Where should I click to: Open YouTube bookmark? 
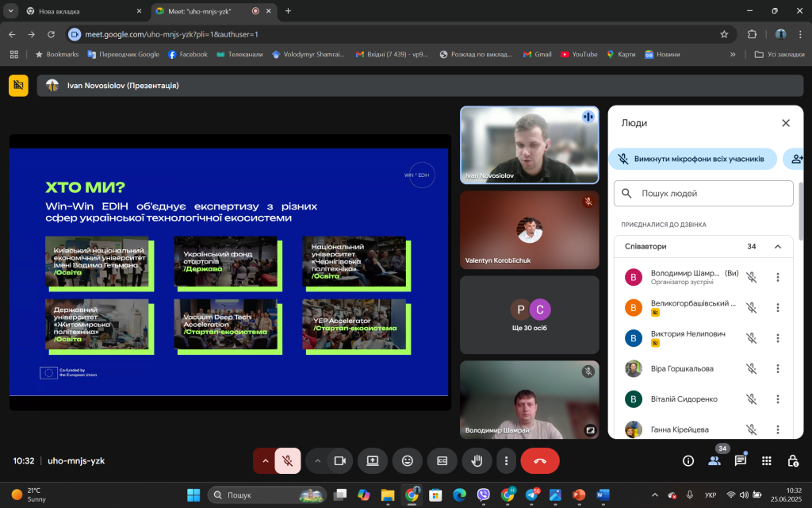pos(580,55)
